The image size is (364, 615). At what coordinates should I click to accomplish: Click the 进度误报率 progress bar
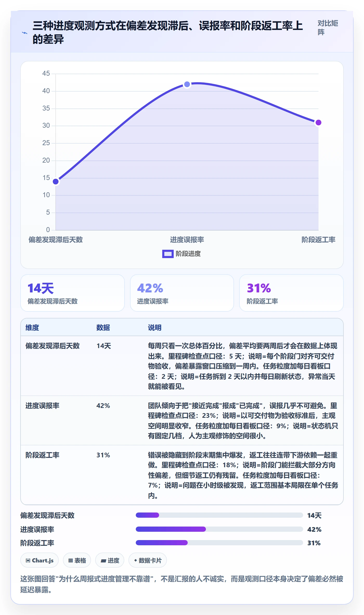point(219,529)
